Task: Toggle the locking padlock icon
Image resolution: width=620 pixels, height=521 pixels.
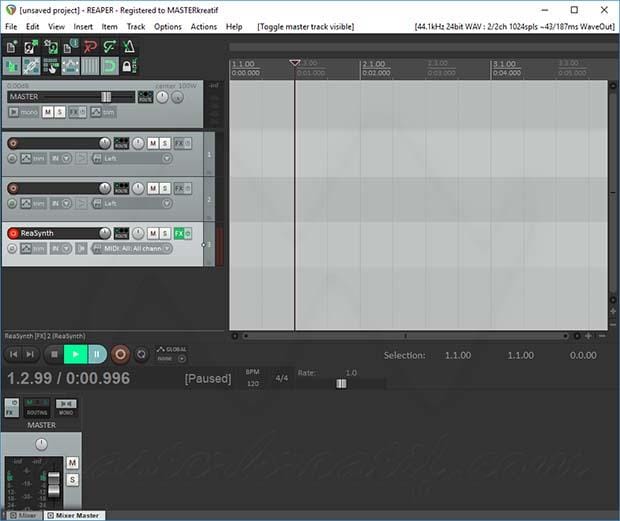Action: tap(129, 66)
